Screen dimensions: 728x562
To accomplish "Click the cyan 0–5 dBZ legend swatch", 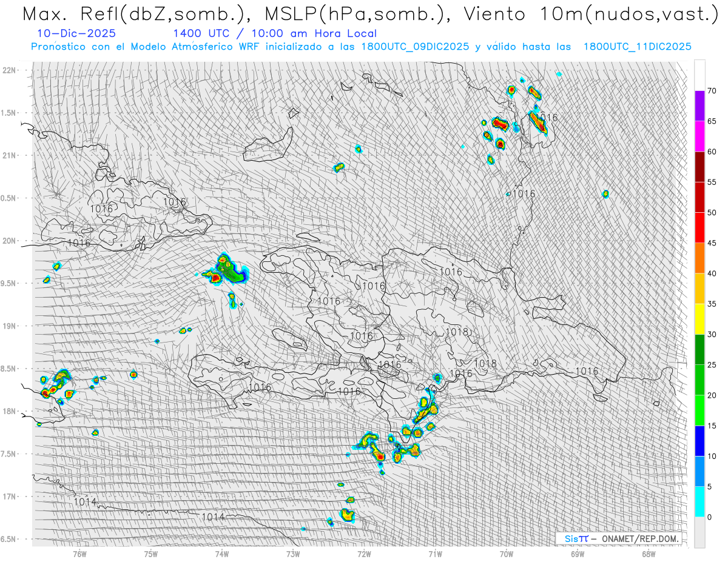I will point(699,502).
